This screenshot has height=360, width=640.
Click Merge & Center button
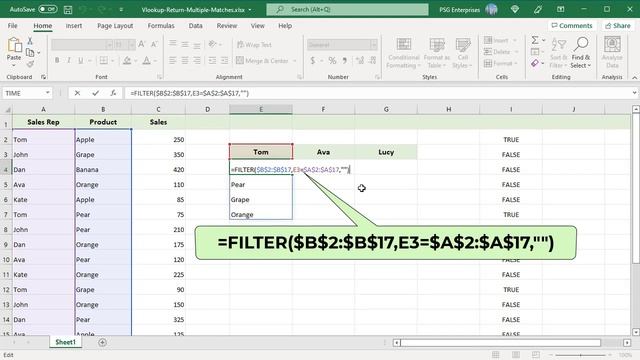(262, 60)
